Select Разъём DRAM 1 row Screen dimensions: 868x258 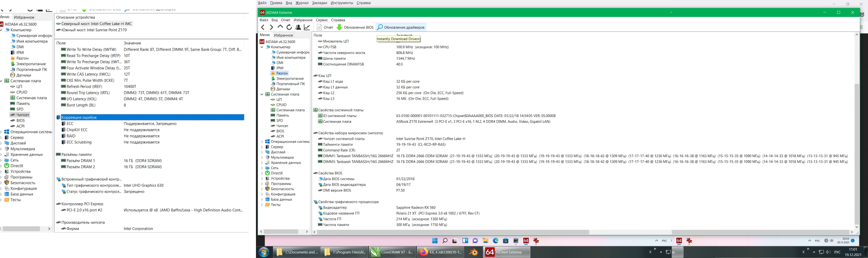tap(151, 161)
